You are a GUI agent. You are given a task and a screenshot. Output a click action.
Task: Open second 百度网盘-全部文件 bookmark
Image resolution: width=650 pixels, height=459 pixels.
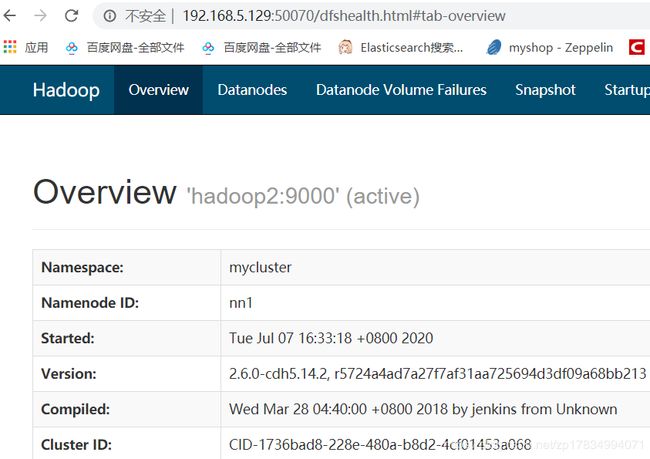pyautogui.click(x=262, y=48)
